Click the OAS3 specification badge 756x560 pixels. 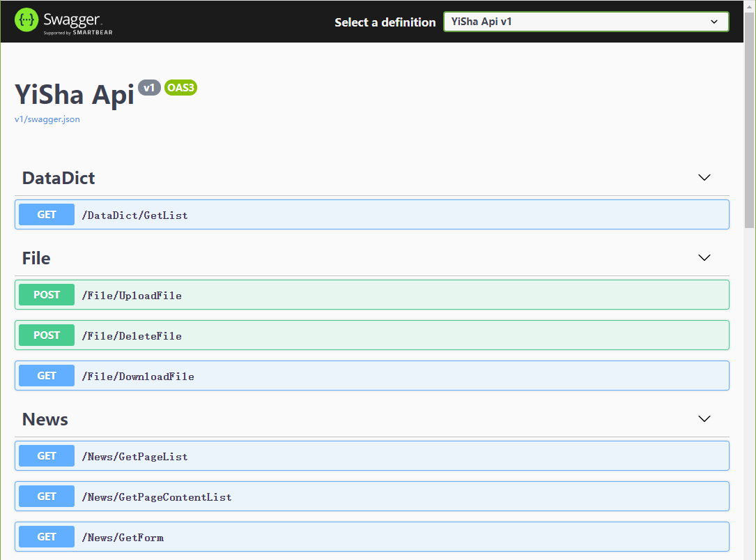(x=180, y=87)
